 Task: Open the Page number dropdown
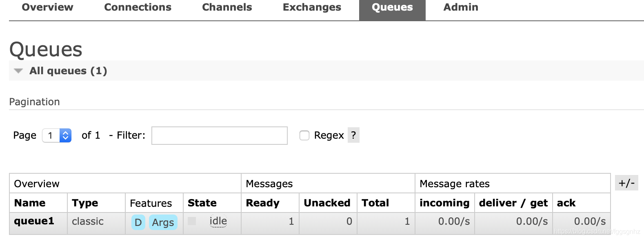(57, 135)
